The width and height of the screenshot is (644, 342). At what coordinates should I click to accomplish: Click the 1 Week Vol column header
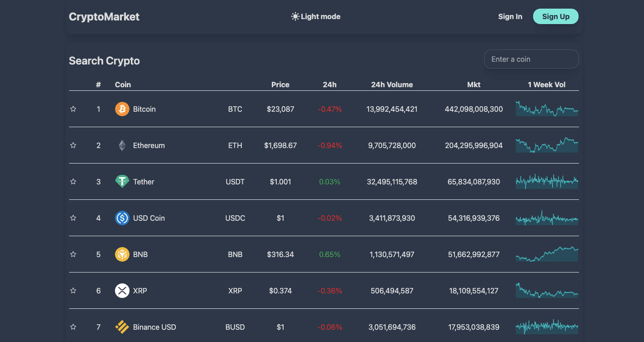(547, 84)
